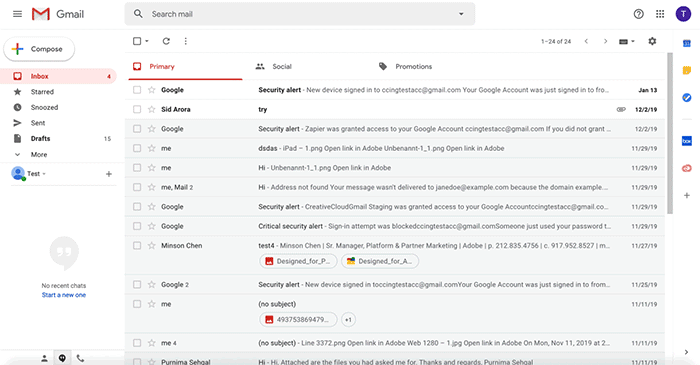Screen dimensions: 700x365
Task: Open the Designed_for_A... attachment chip
Action: tap(380, 261)
